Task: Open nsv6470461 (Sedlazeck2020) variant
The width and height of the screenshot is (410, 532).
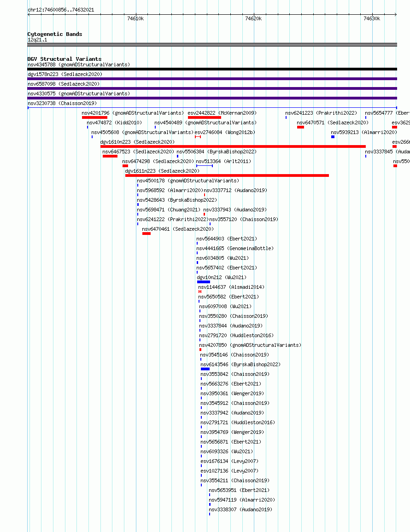Action: coord(178,229)
